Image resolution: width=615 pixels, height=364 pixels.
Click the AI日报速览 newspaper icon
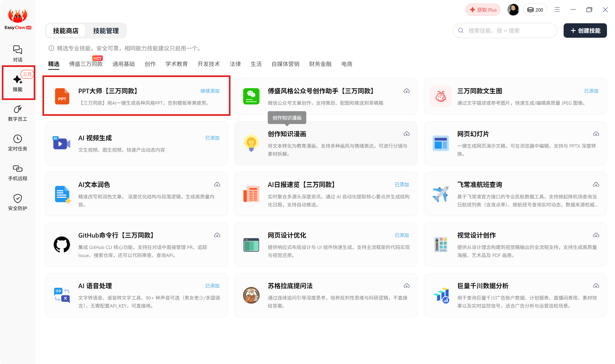pos(251,194)
